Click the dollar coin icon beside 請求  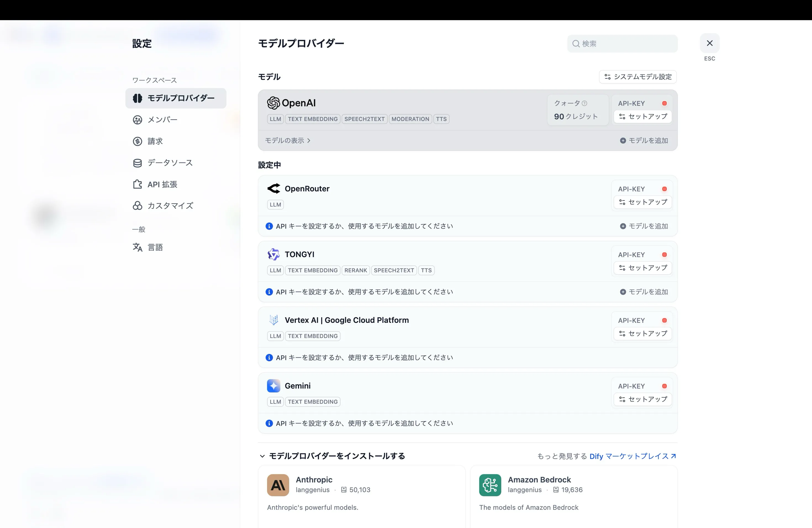pos(138,141)
